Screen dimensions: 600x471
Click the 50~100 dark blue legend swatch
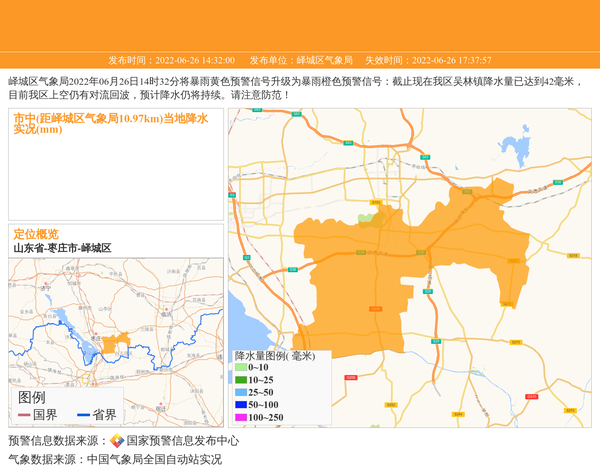coord(241,404)
